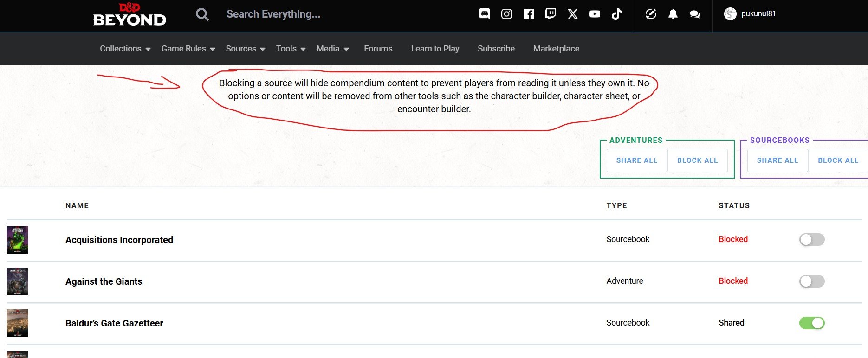Expand the Tools dropdown menu
Image resolution: width=868 pixels, height=358 pixels.
click(291, 49)
